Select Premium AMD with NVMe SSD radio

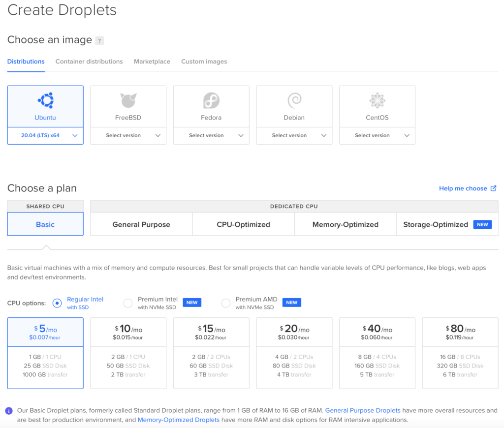(225, 303)
